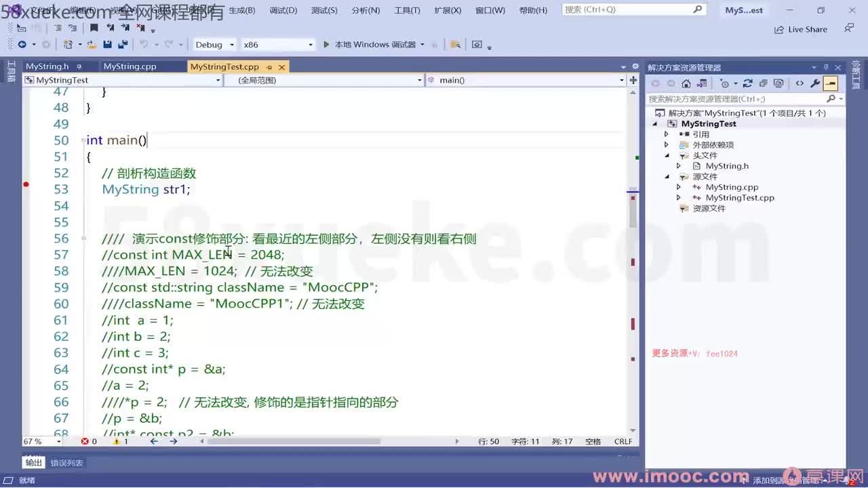Toggle breakpoint at line 53
This screenshot has width=868, height=488.
tap(26, 185)
